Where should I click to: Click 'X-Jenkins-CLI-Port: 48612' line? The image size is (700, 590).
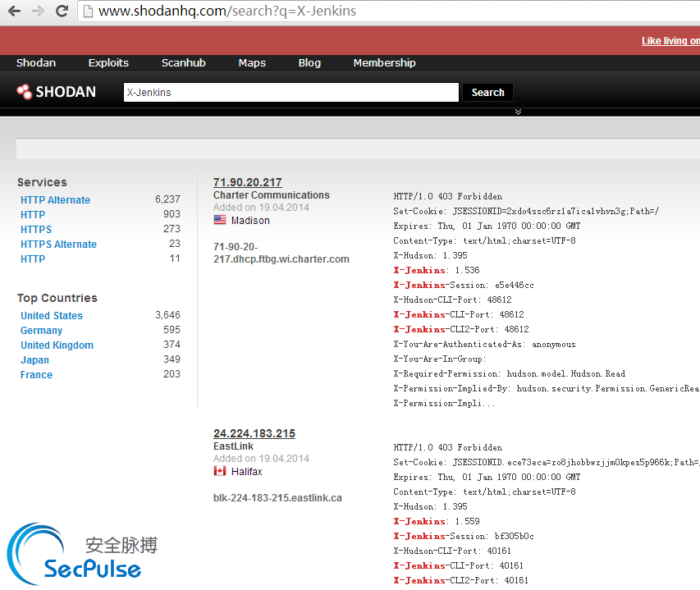459,314
